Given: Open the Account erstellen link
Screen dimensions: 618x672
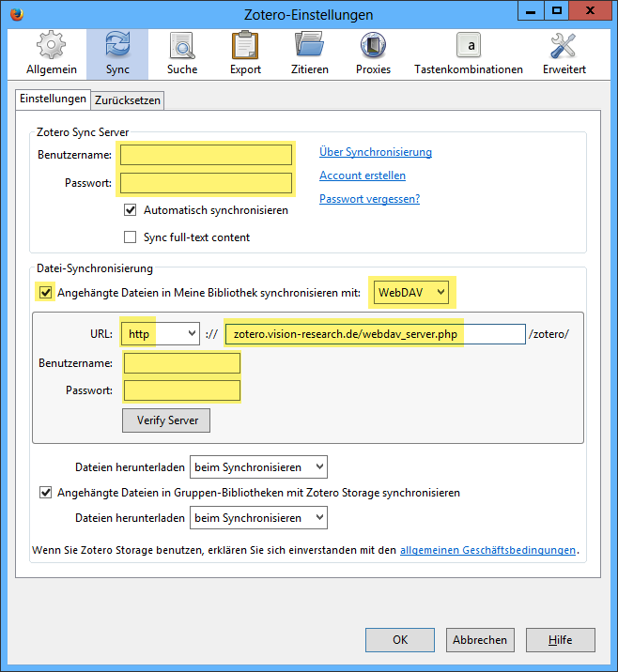Looking at the screenshot, I should (363, 176).
